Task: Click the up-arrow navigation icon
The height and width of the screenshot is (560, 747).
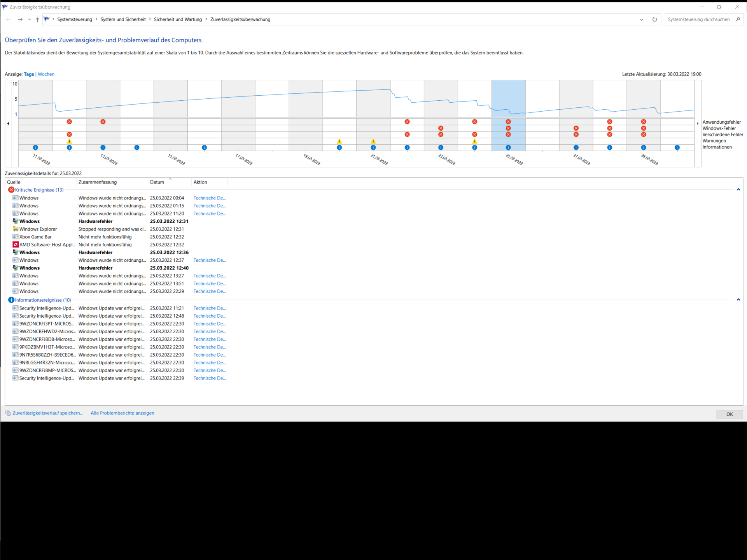Action: pos(37,19)
